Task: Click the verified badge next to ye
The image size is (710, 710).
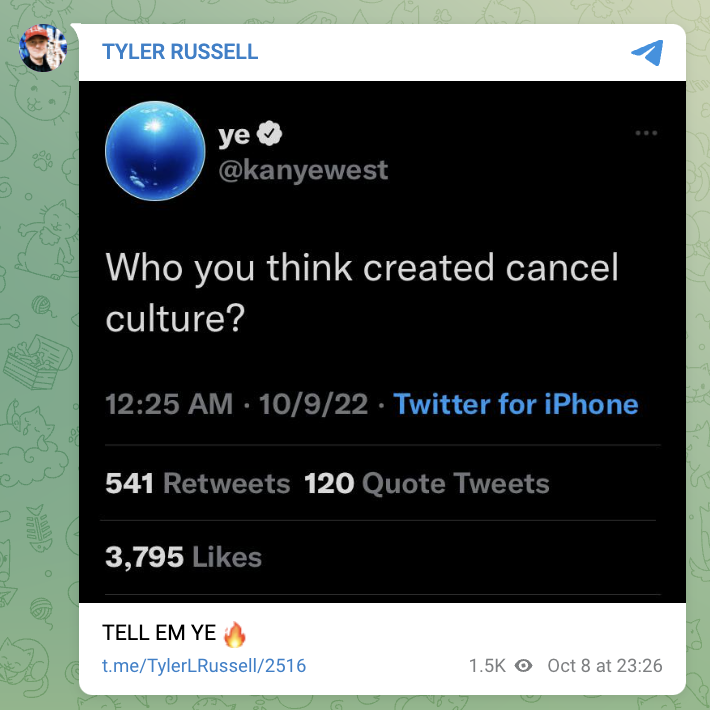Action: pyautogui.click(x=270, y=134)
